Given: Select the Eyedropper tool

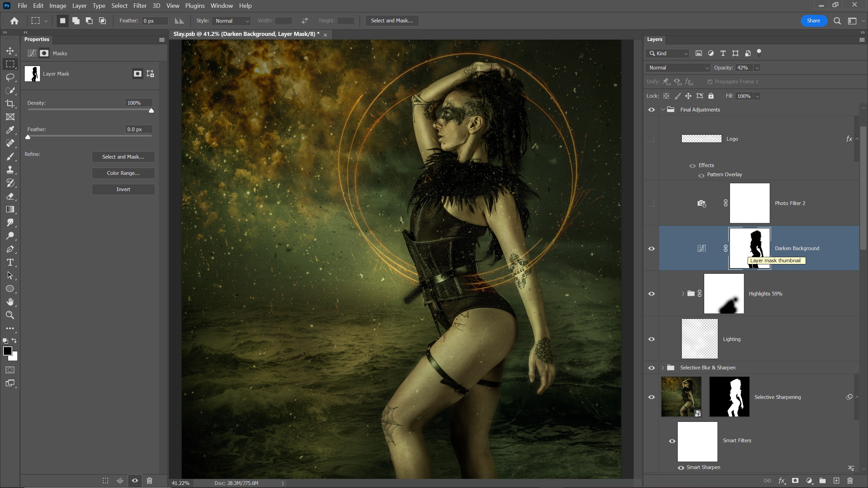Looking at the screenshot, I should [10, 130].
